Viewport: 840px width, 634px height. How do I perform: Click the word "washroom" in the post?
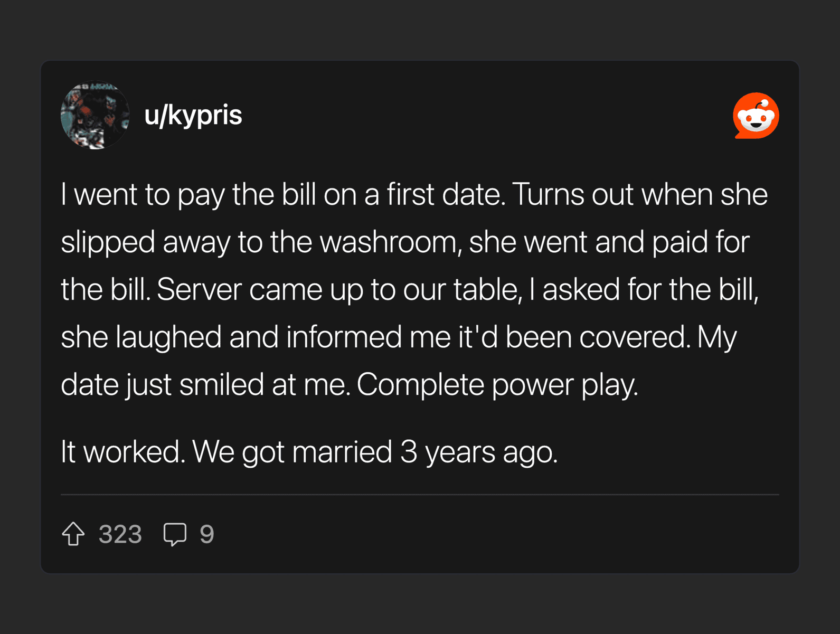point(388,242)
